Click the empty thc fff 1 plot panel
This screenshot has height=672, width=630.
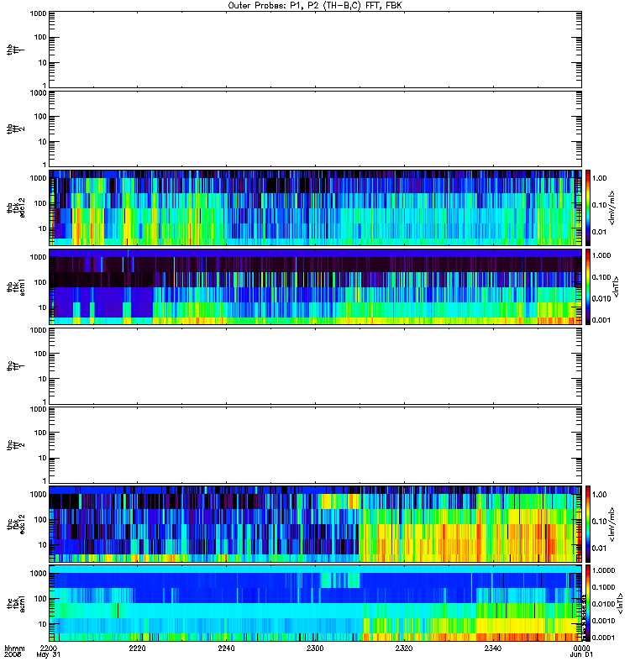(x=315, y=366)
